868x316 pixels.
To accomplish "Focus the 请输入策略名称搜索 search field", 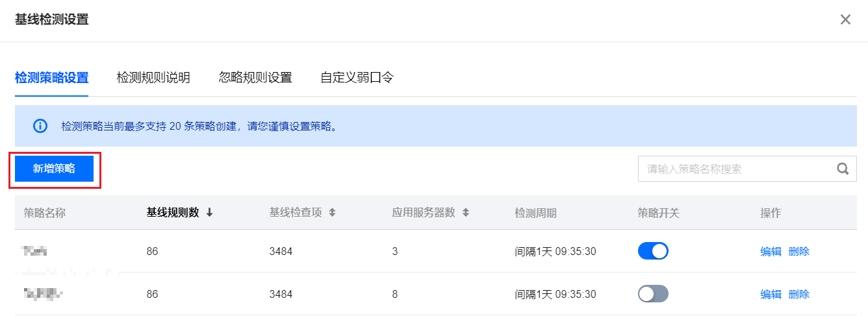I will 737,169.
